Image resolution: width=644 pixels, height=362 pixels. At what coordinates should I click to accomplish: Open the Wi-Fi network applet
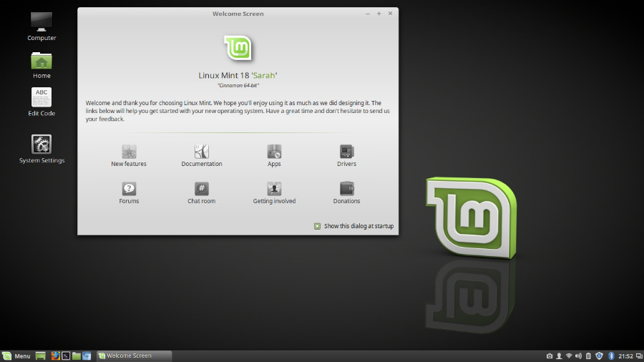[x=569, y=356]
